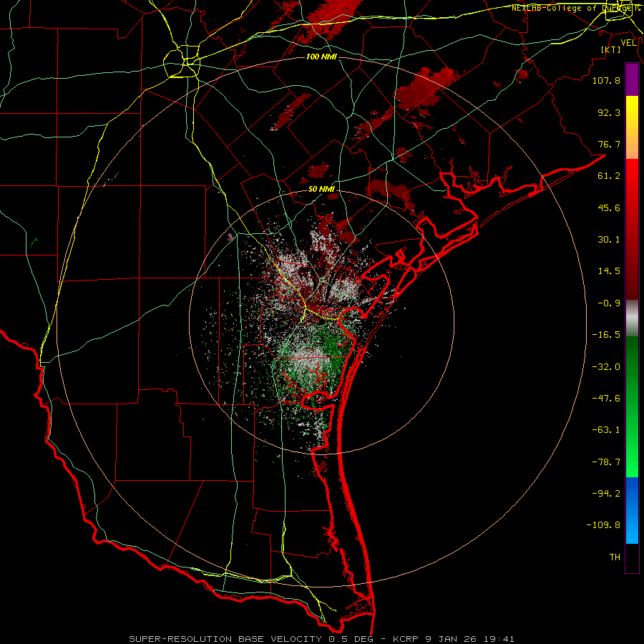Select the 61.2 velocity scale value
This screenshot has width=644, height=644.
[x=609, y=176]
